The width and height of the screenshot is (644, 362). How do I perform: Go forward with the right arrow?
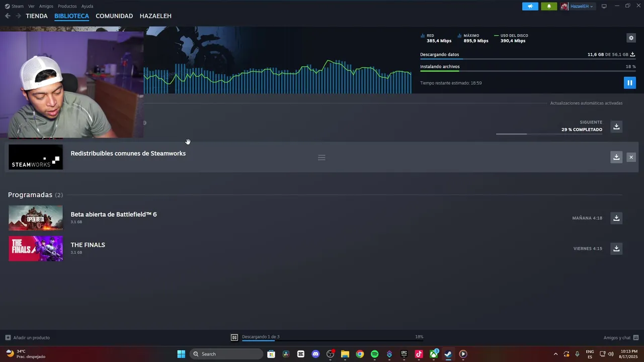(18, 16)
